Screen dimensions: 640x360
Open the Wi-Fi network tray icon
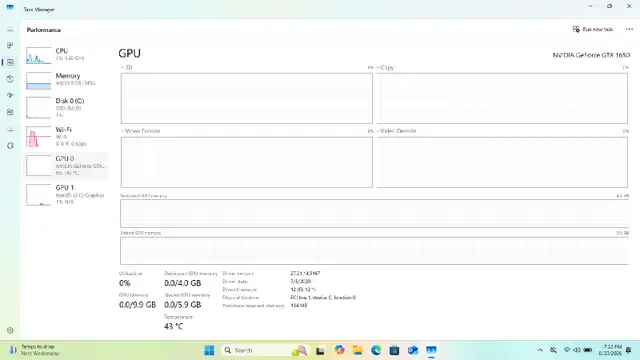click(x=567, y=350)
